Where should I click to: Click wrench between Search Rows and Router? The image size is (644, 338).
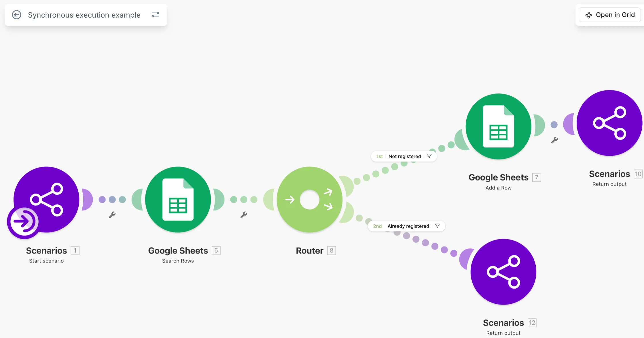click(x=244, y=215)
